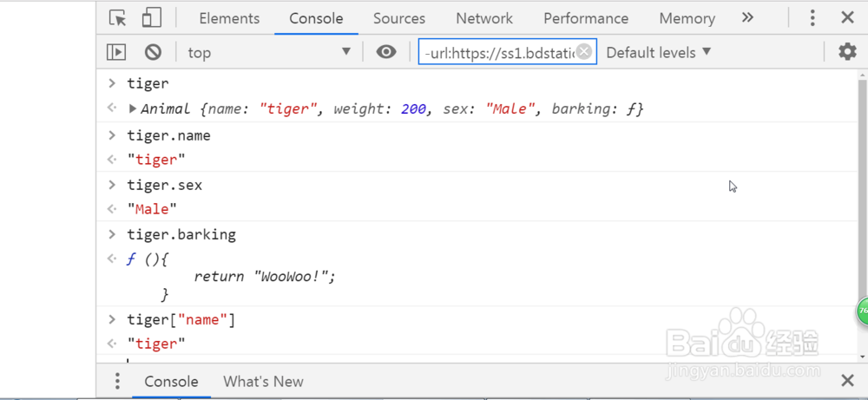Expand the Animal object triangle
The image size is (868, 400).
(x=133, y=109)
